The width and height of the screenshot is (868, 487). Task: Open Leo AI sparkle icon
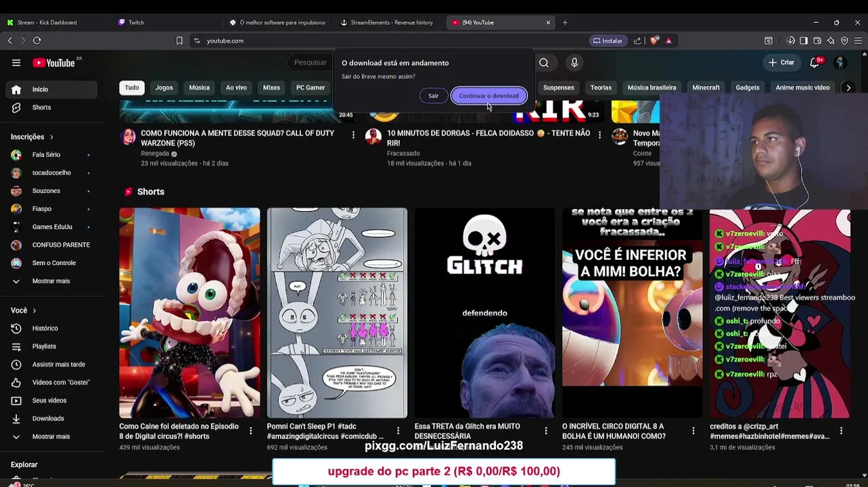[x=831, y=41]
